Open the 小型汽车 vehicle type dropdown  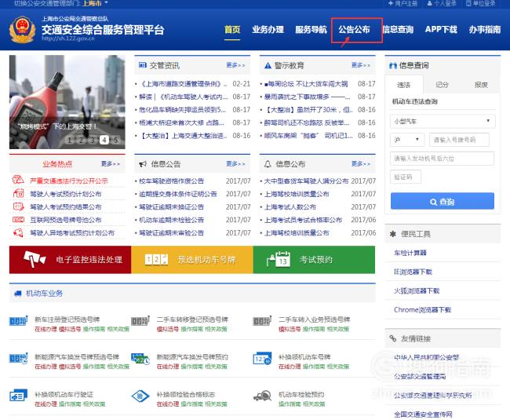click(443, 121)
